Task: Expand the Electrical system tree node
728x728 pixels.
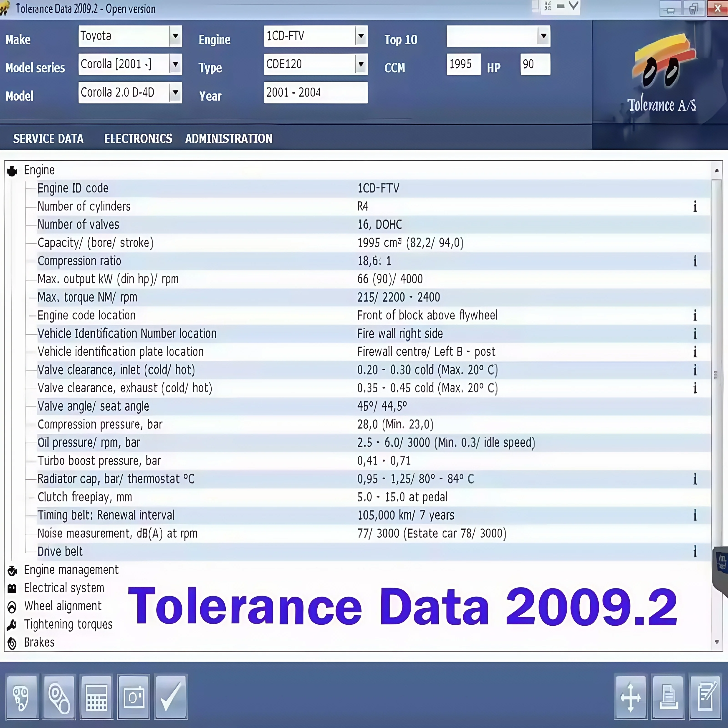Action: [x=64, y=588]
